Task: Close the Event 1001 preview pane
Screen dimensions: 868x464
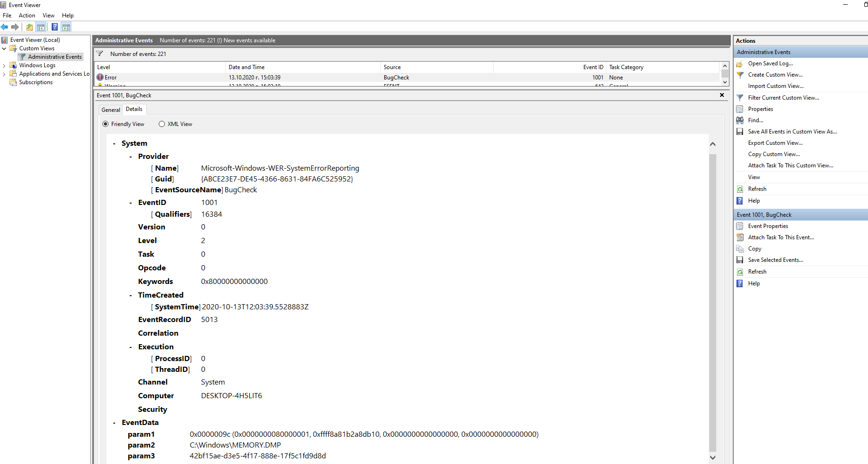Action: pyautogui.click(x=722, y=95)
